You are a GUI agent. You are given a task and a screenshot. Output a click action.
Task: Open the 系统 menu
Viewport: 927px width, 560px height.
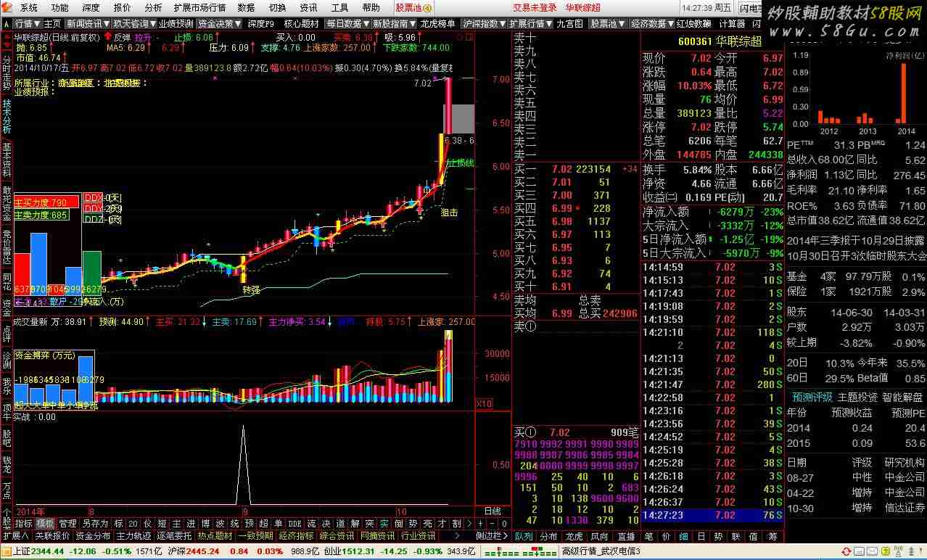29,7
